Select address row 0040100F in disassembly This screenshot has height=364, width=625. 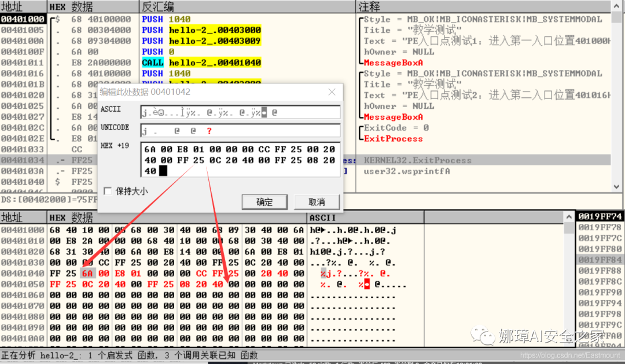click(23, 52)
